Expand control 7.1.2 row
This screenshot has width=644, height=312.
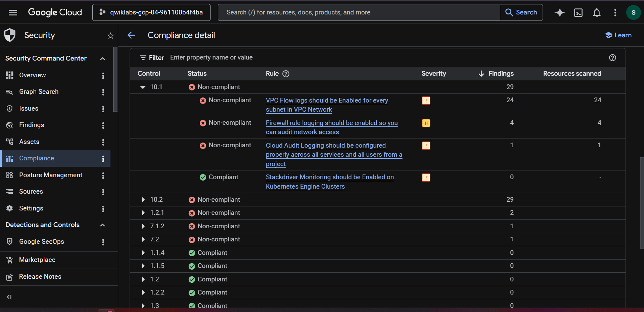[x=143, y=226]
